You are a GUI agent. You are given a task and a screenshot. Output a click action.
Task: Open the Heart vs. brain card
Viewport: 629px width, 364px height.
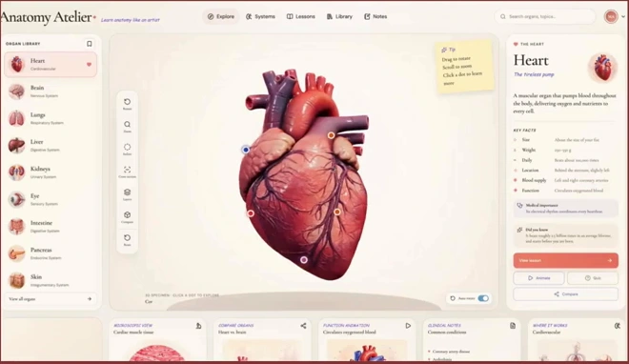click(x=262, y=340)
